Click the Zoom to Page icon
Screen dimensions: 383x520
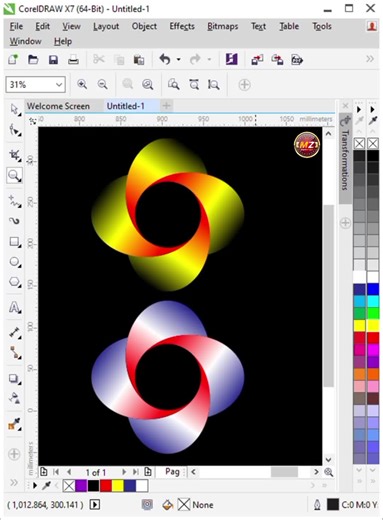click(x=174, y=84)
